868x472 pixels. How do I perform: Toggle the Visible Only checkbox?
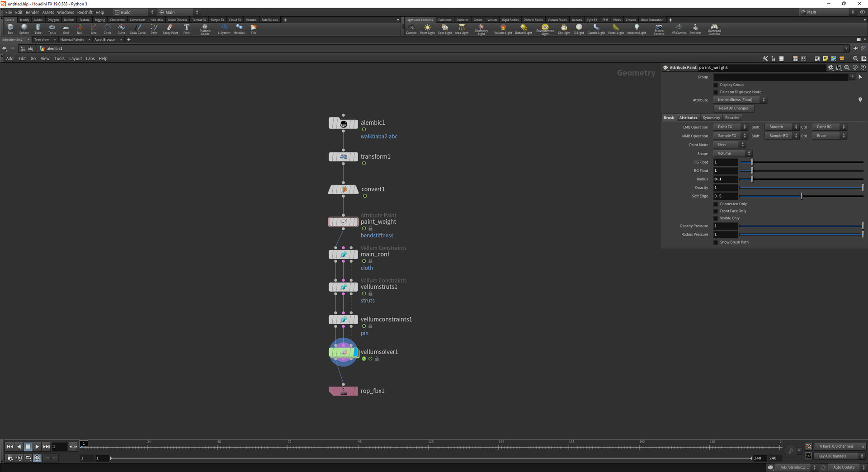pyautogui.click(x=716, y=218)
